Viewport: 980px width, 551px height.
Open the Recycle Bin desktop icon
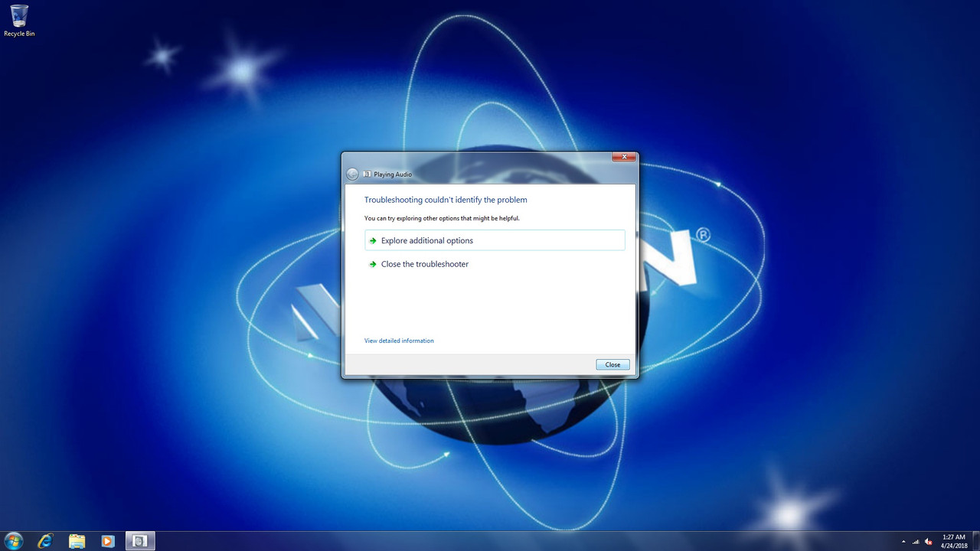pyautogui.click(x=19, y=21)
